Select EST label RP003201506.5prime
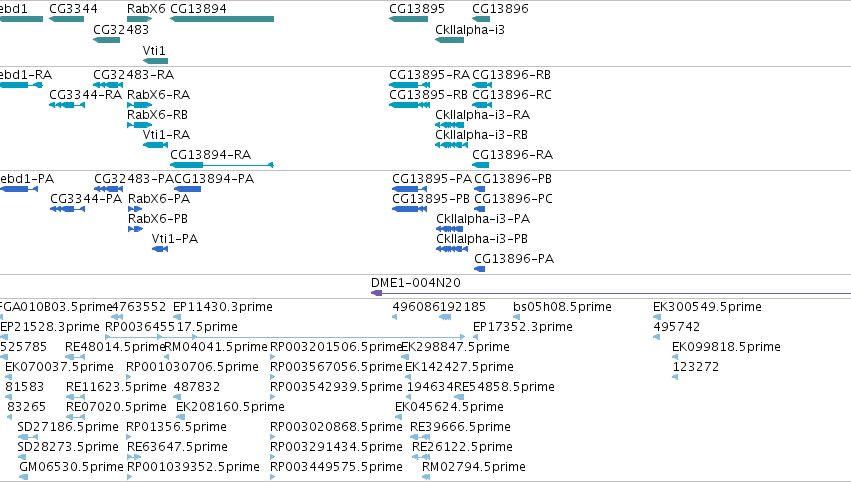The image size is (851, 482). (336, 347)
